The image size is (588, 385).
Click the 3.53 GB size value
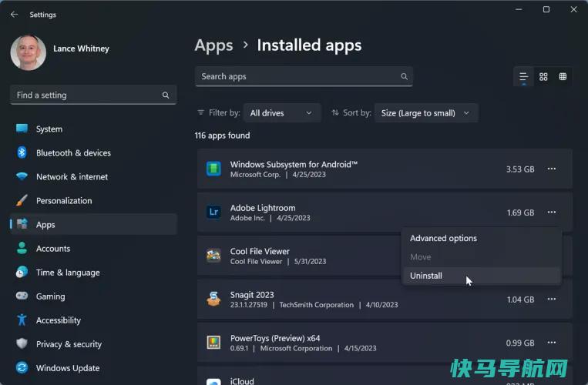(520, 169)
